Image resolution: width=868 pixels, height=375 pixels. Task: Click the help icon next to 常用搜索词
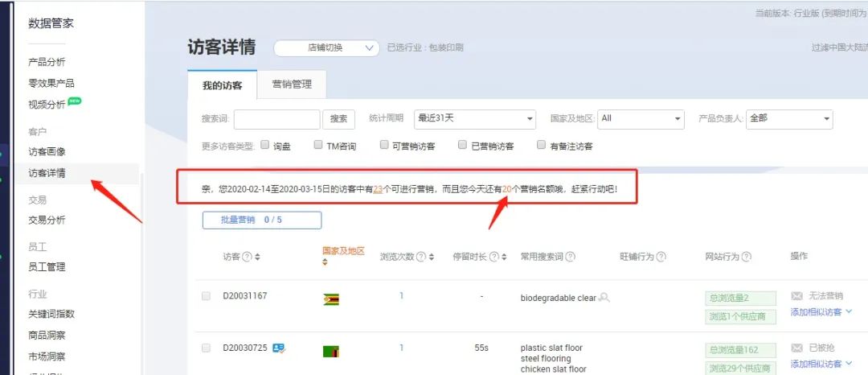[570, 257]
